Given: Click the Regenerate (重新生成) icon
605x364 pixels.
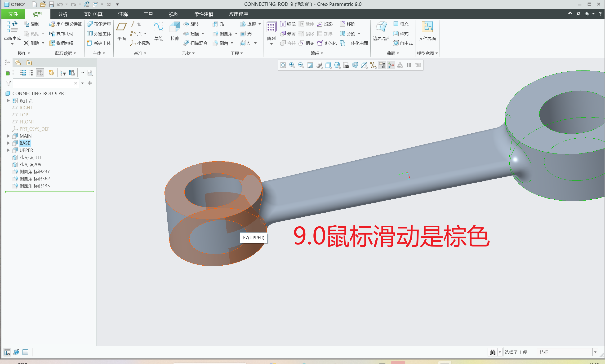Looking at the screenshot, I should coord(12,27).
